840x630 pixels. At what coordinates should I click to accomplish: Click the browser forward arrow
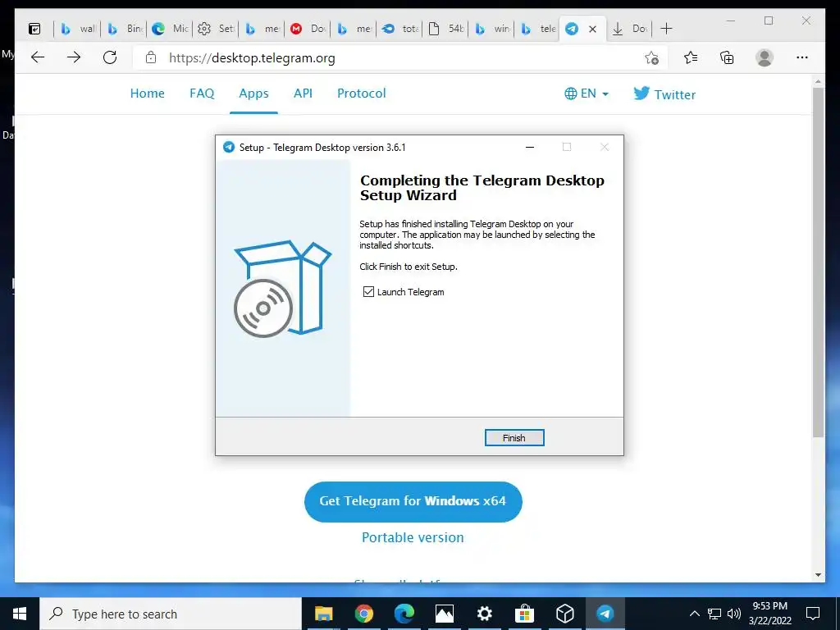tap(74, 57)
